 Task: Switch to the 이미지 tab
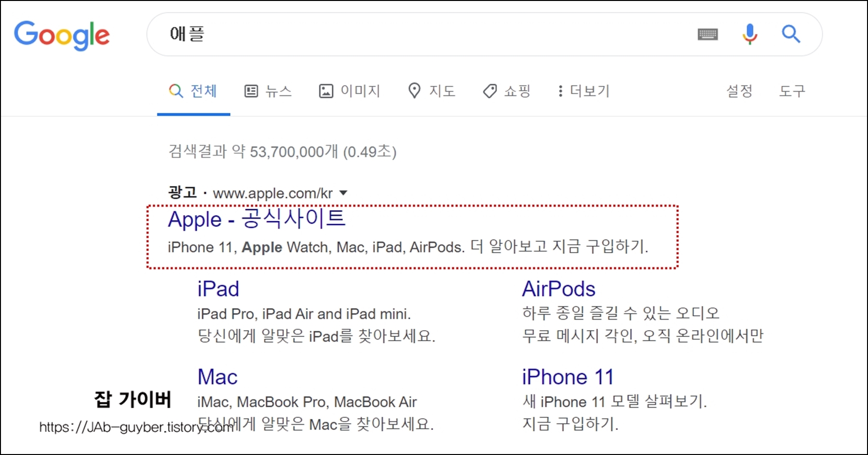pyautogui.click(x=350, y=91)
